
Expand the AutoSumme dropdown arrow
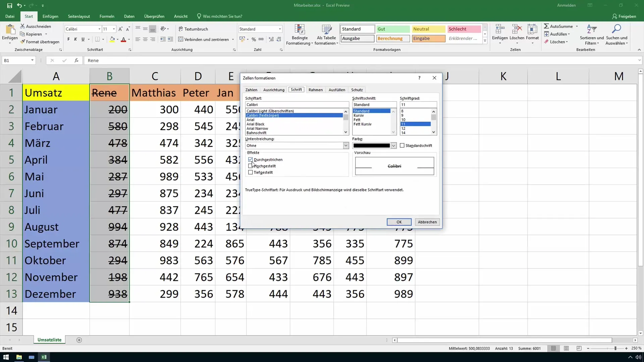577,26
